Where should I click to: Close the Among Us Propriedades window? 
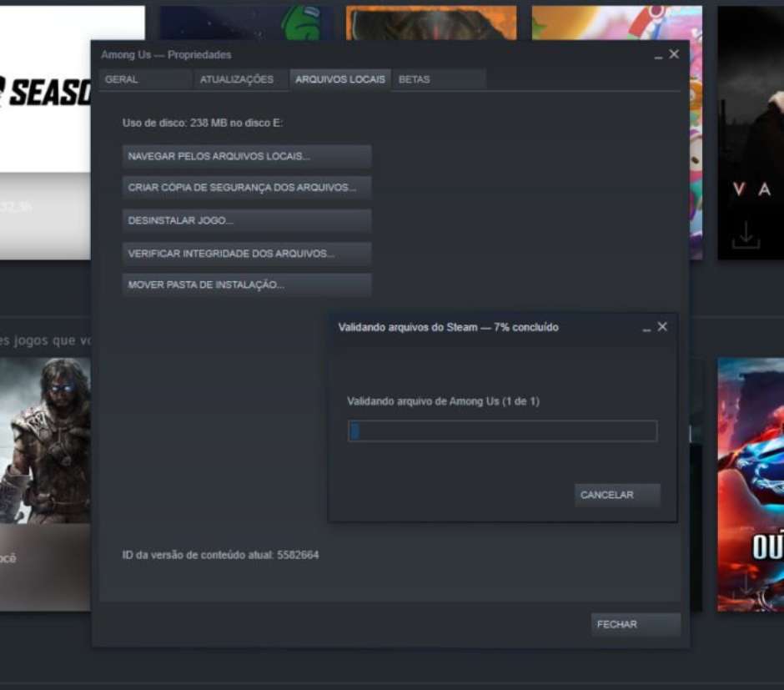[674, 54]
